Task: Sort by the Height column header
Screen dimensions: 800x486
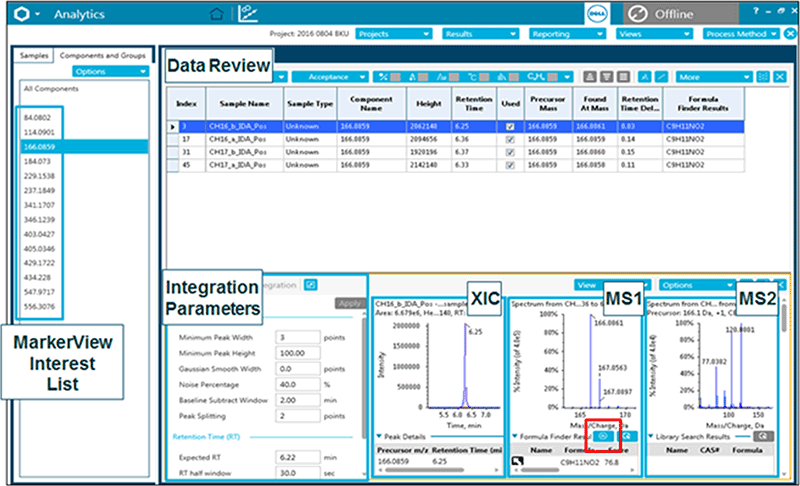Action: [x=429, y=104]
